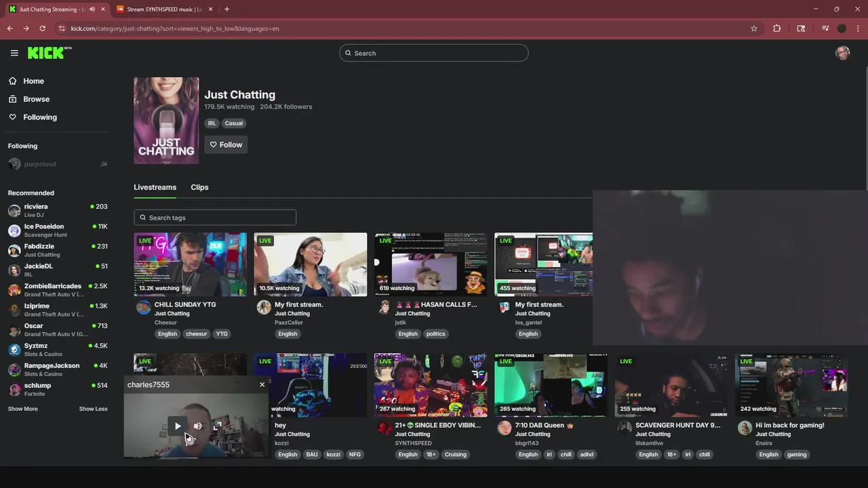Open CHILL SUNDAY YTG stream thumbnail
868x488 pixels.
coord(191,264)
